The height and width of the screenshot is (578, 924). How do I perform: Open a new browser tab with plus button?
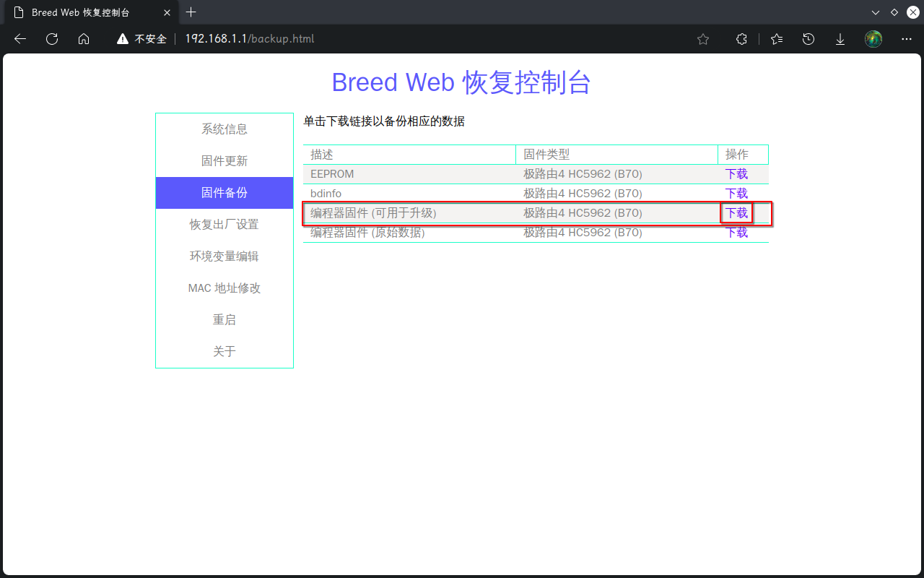point(191,12)
